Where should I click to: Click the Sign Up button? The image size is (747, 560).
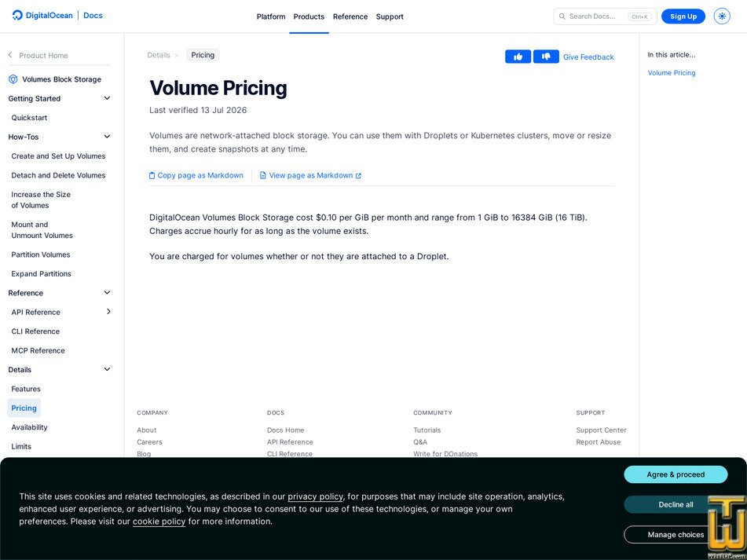coord(683,16)
